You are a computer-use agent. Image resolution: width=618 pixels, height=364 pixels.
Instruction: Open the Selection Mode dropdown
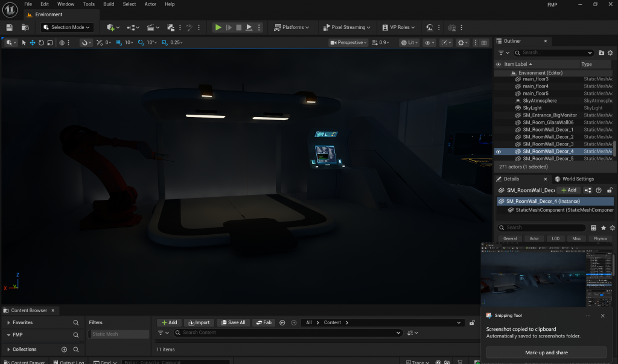click(66, 27)
